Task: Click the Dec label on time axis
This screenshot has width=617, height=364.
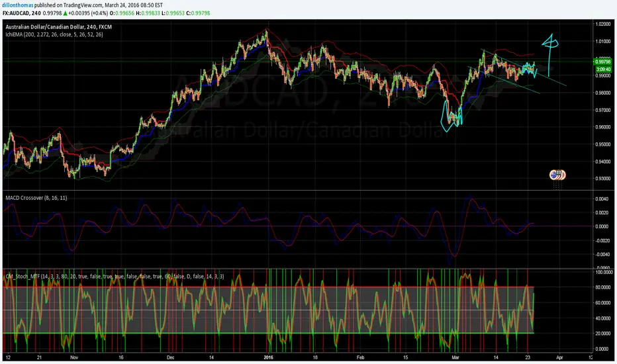Action: [x=170, y=357]
